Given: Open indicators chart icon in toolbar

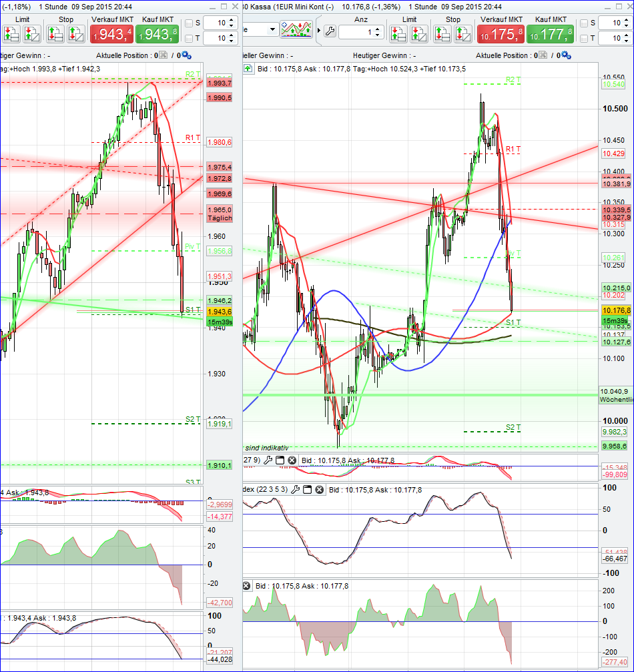Looking at the screenshot, I should (296, 29).
